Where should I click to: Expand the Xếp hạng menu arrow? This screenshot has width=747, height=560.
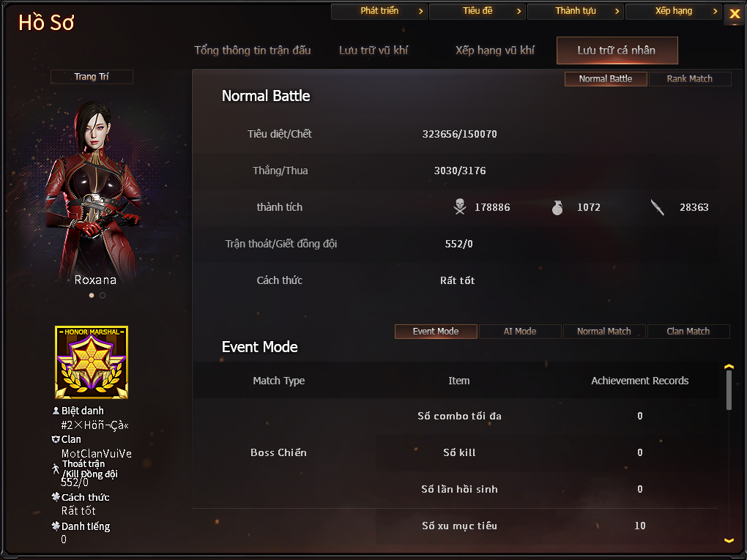[x=715, y=11]
